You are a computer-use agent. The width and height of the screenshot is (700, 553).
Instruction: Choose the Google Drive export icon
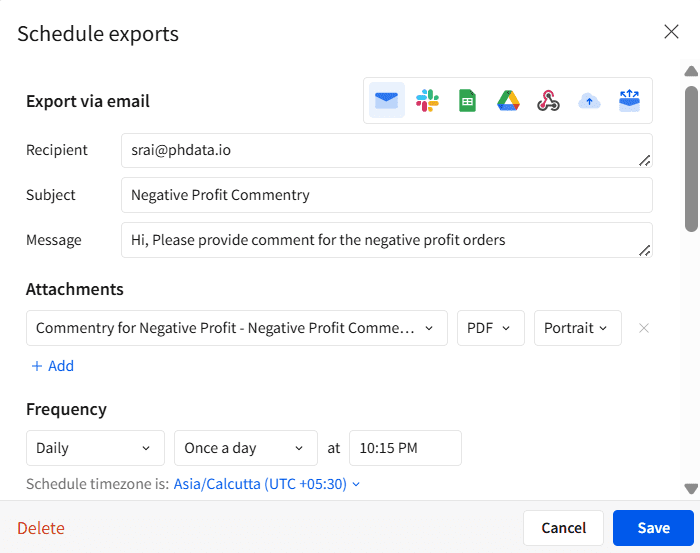coord(508,100)
